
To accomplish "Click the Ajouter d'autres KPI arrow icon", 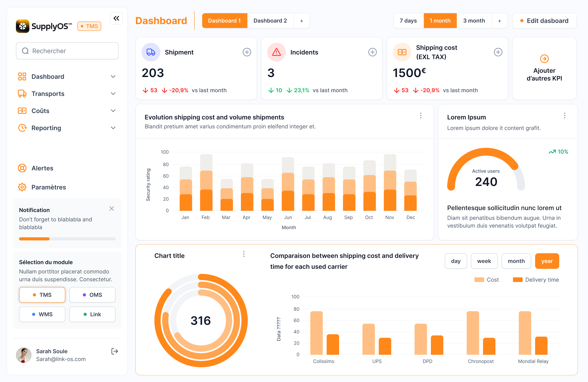I will [544, 59].
